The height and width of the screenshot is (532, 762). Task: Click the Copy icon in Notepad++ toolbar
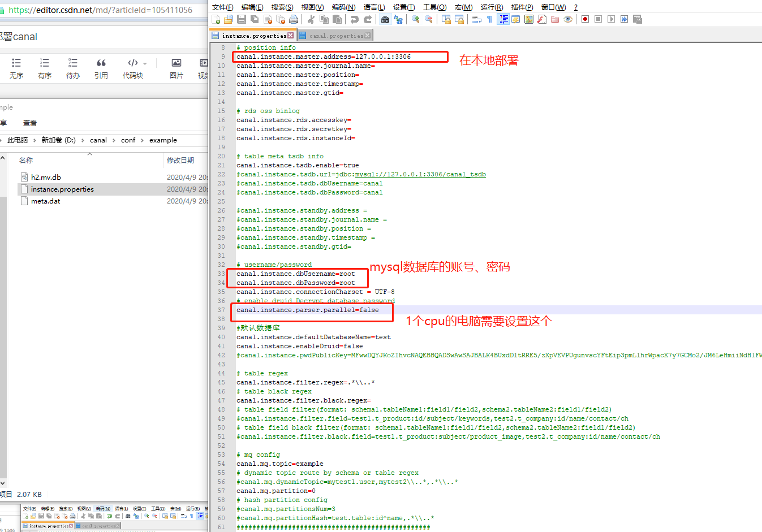pyautogui.click(x=324, y=19)
